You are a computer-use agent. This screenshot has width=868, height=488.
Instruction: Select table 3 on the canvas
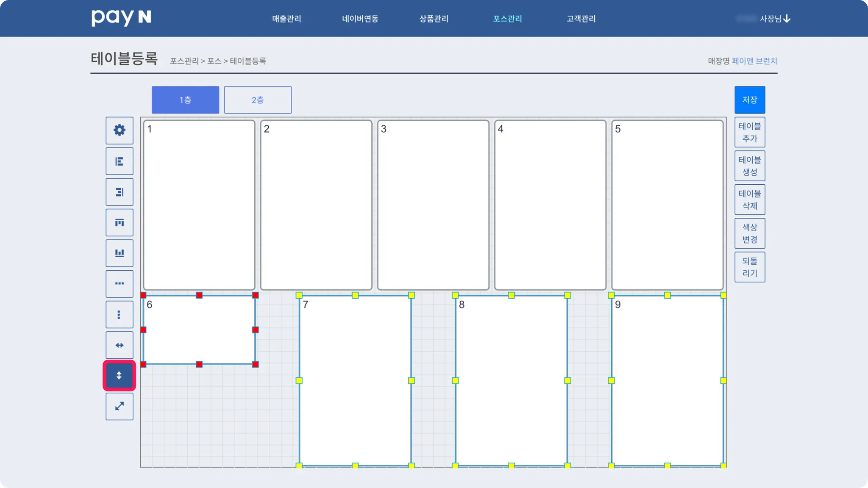tap(433, 205)
